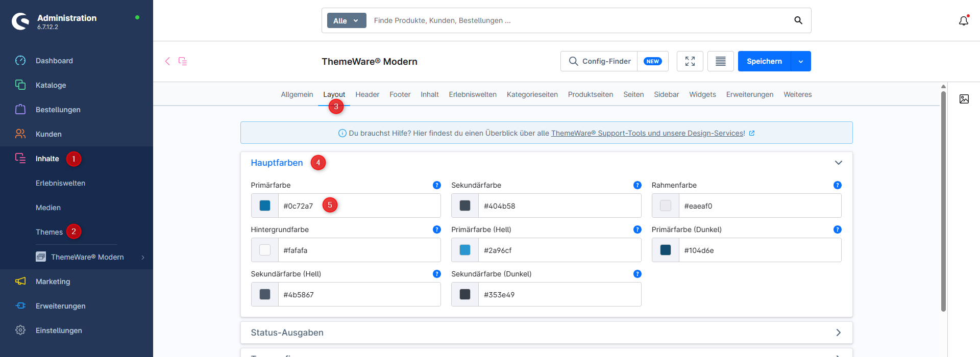
Task: Open the Erweiterungen tab
Action: 750,95
